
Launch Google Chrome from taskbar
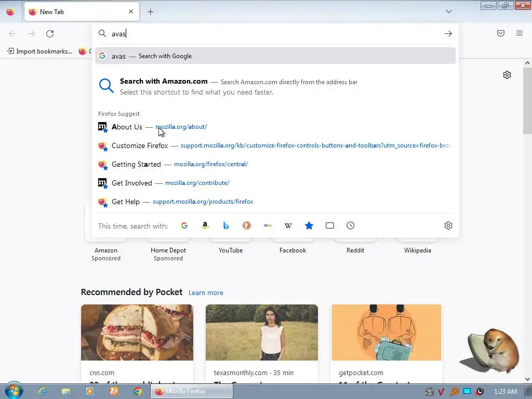[137, 391]
